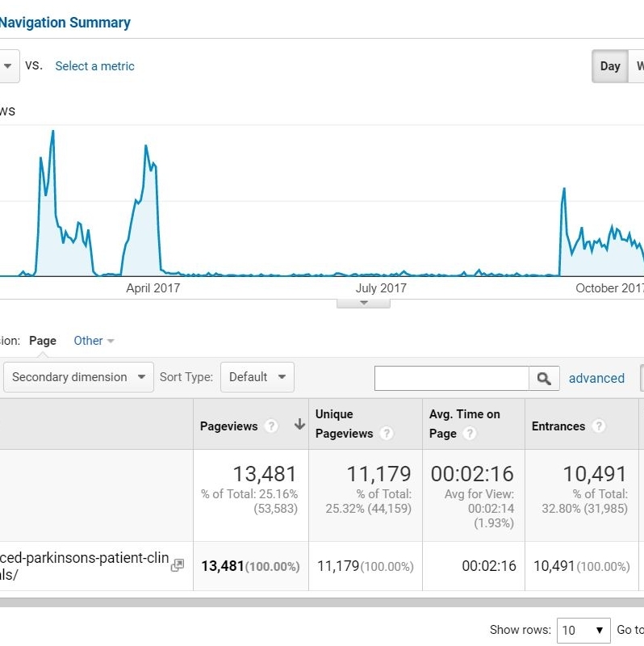The image size is (644, 646).
Task: Open the Secondary dimension dropdown
Action: coord(78,377)
